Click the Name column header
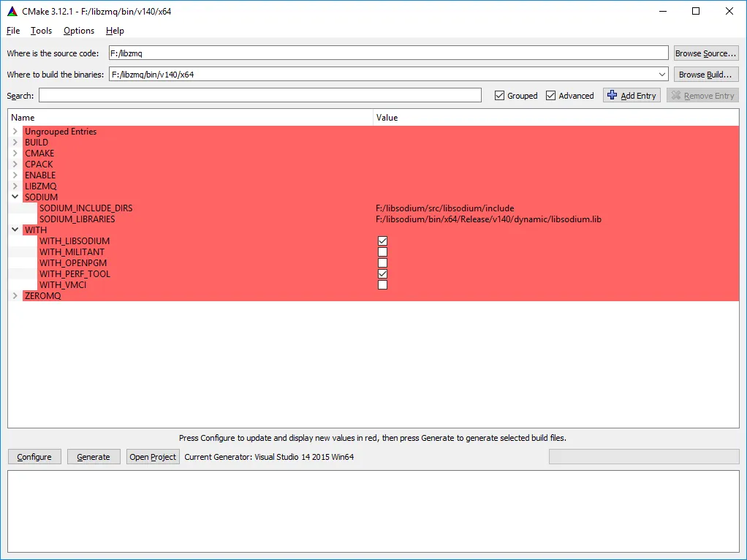 click(x=190, y=117)
